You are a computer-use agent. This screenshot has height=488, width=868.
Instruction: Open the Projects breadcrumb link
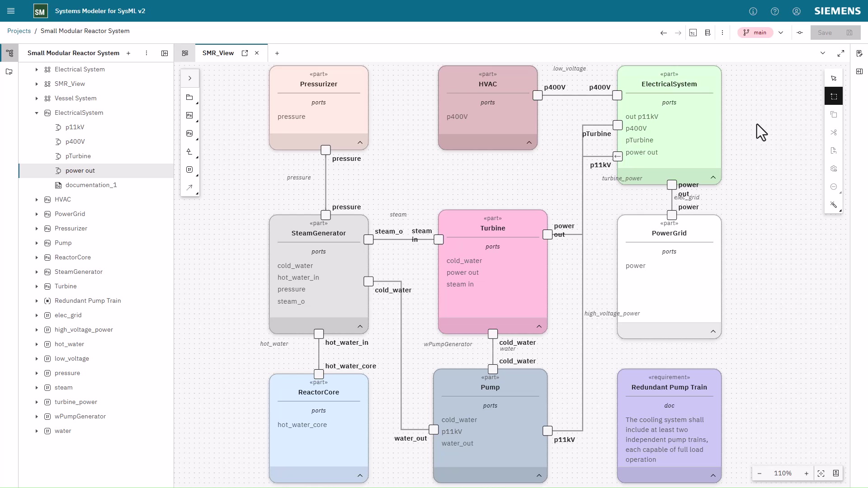pyautogui.click(x=19, y=31)
